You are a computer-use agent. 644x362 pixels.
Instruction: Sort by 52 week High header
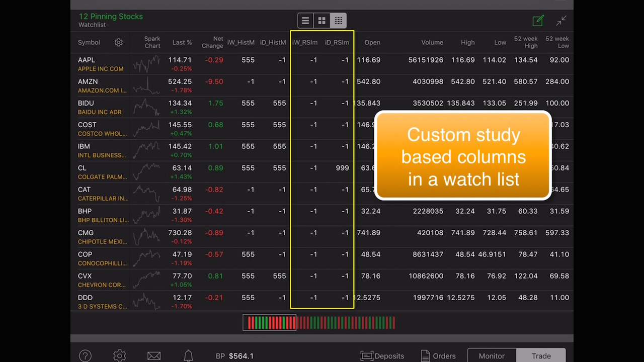[526, 42]
